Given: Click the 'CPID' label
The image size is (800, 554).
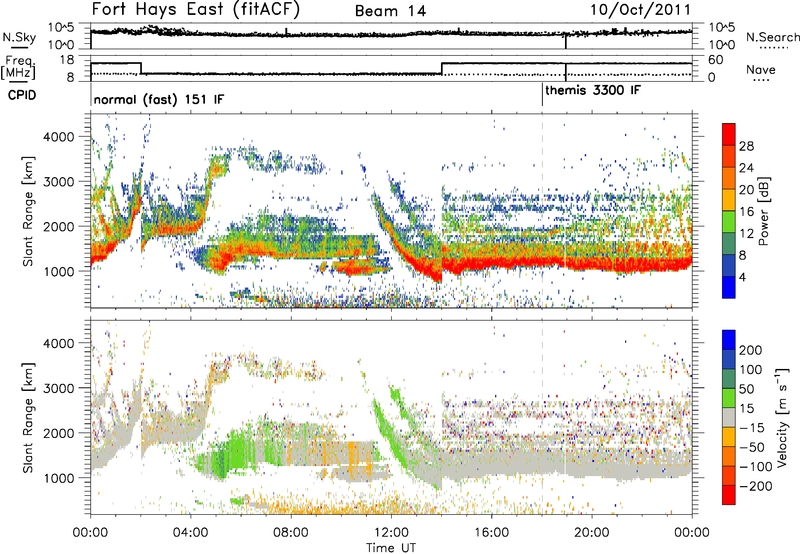Looking at the screenshot, I should tap(22, 95).
